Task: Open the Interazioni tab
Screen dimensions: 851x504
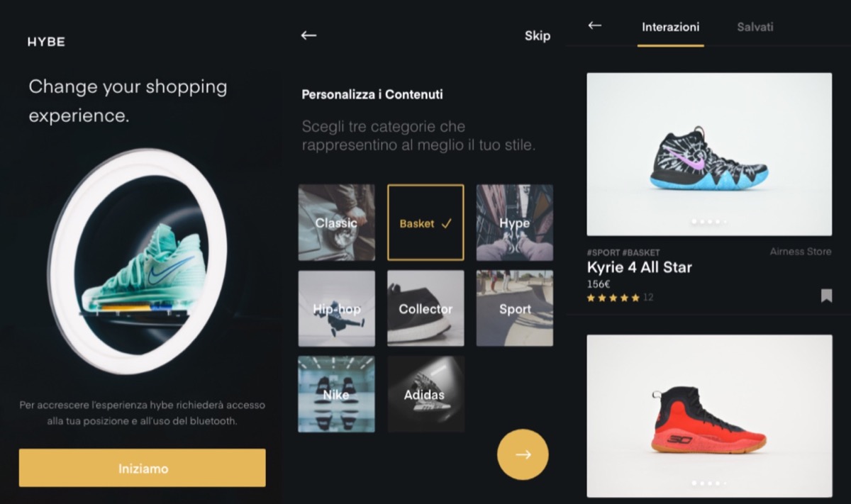Action: click(670, 27)
